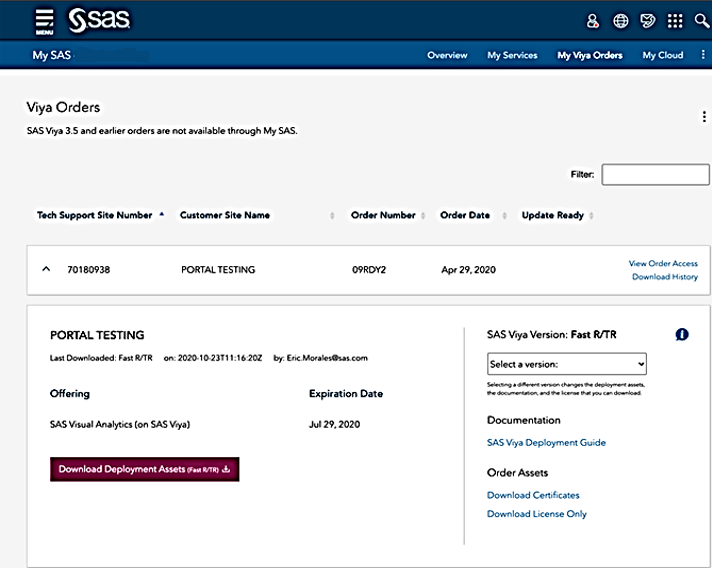This screenshot has width=712, height=568.
Task: Sort by Order Number column
Action: click(x=388, y=215)
